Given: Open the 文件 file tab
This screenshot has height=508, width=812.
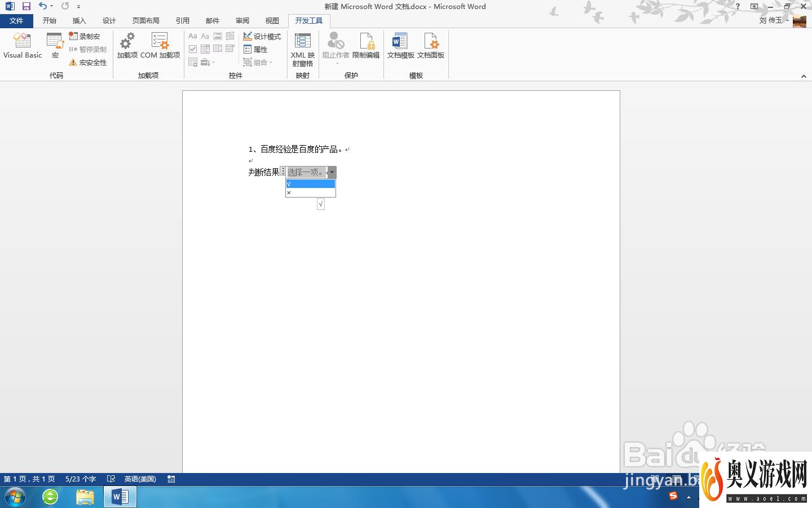Looking at the screenshot, I should [x=16, y=21].
